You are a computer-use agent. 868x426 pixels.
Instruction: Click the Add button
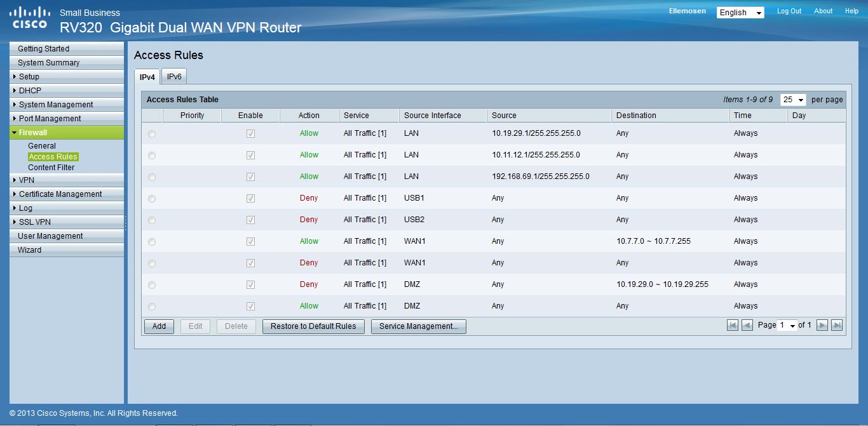point(159,326)
